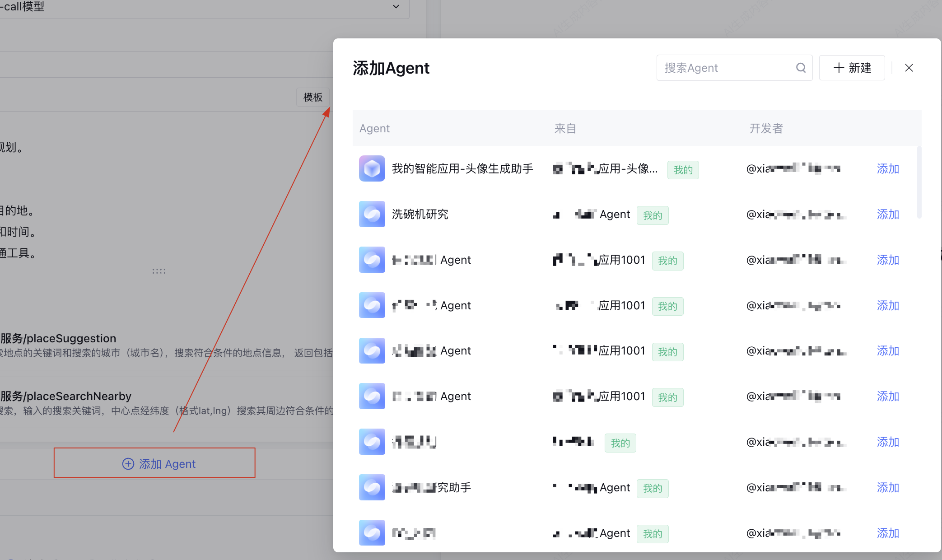
Task: Click the developer name in 洗碗机研究 row
Action: coord(796,215)
